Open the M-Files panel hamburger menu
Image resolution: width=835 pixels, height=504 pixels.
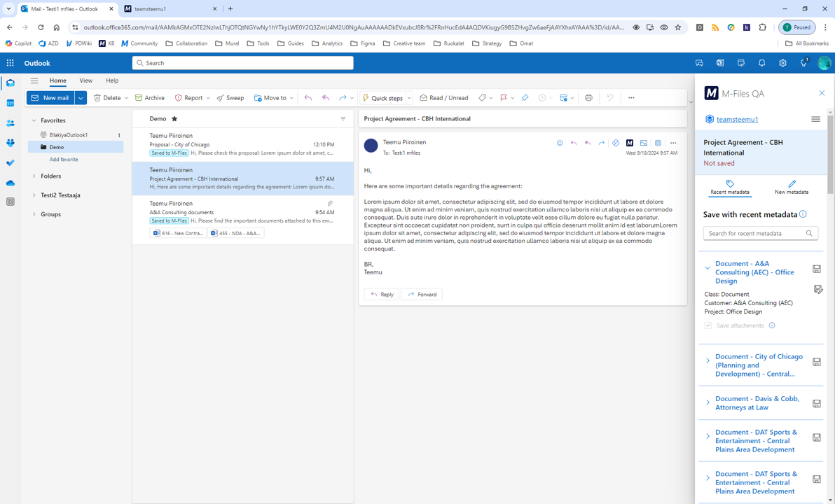[815, 119]
